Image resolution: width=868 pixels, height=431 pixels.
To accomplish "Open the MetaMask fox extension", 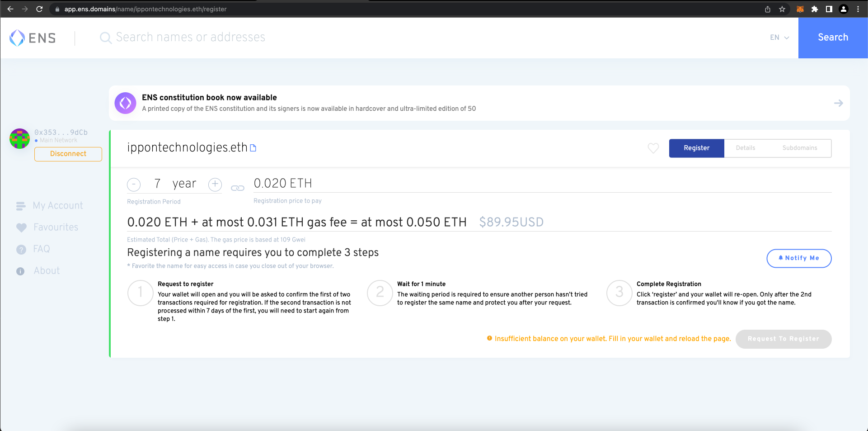I will coord(800,9).
